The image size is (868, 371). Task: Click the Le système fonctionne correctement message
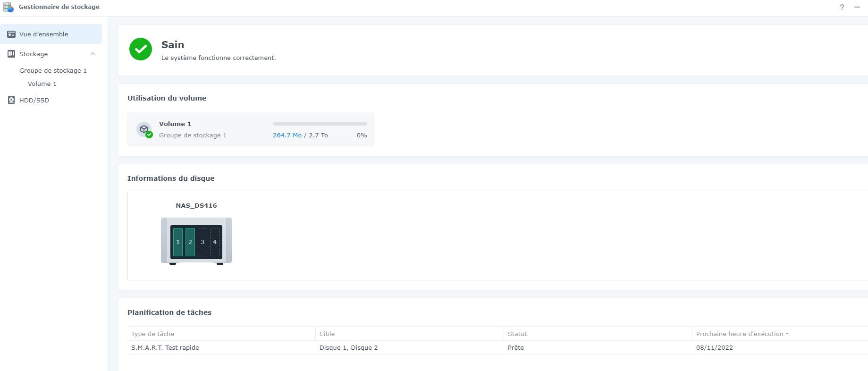(219, 58)
